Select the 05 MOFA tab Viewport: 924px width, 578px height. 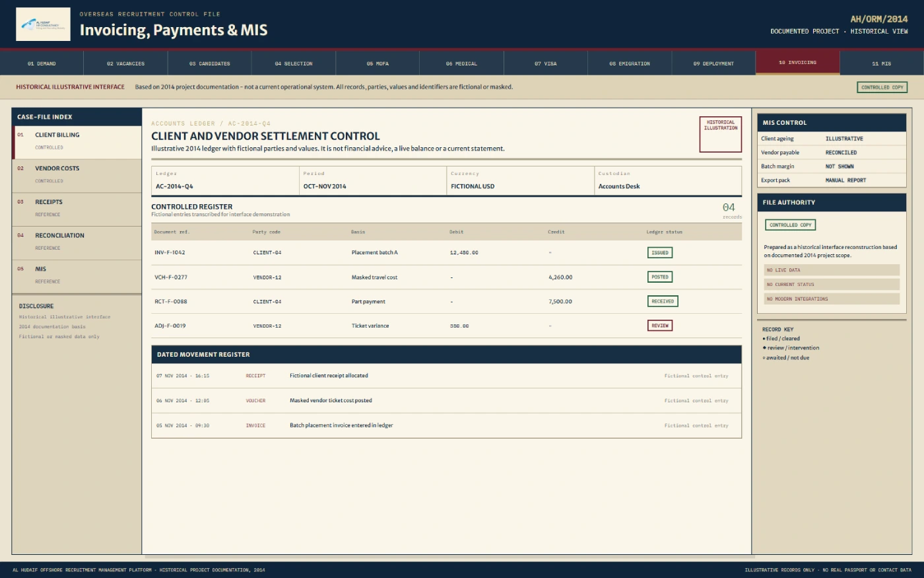point(378,63)
